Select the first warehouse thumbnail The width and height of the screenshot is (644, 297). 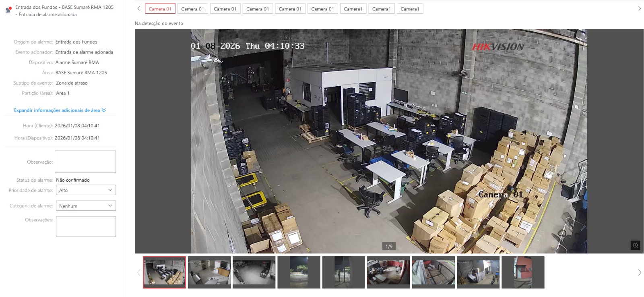(x=164, y=272)
